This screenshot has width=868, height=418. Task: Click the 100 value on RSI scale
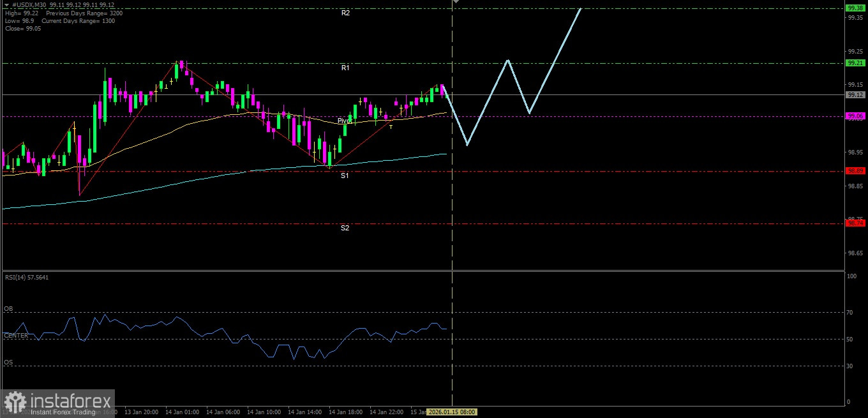coord(851,276)
